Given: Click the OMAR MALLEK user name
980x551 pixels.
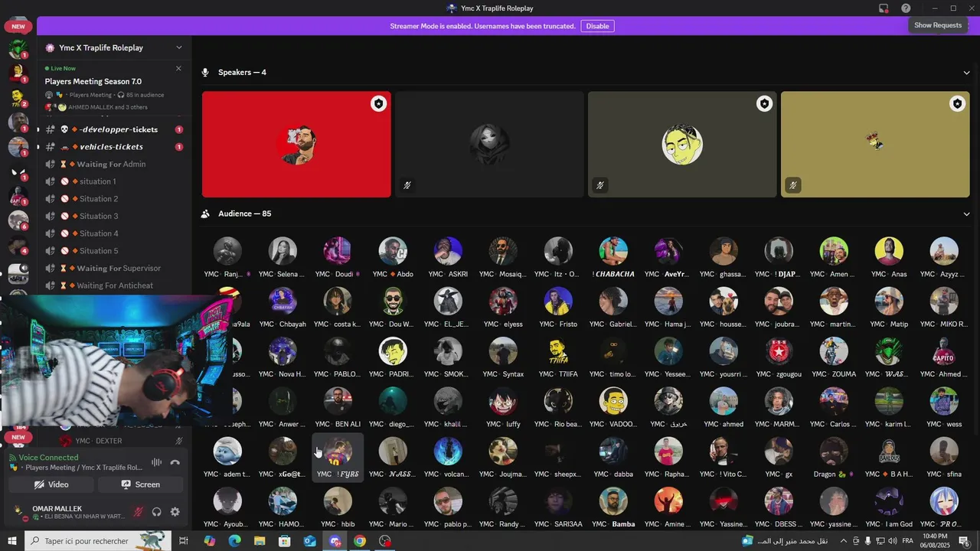Looking at the screenshot, I should pos(57,508).
